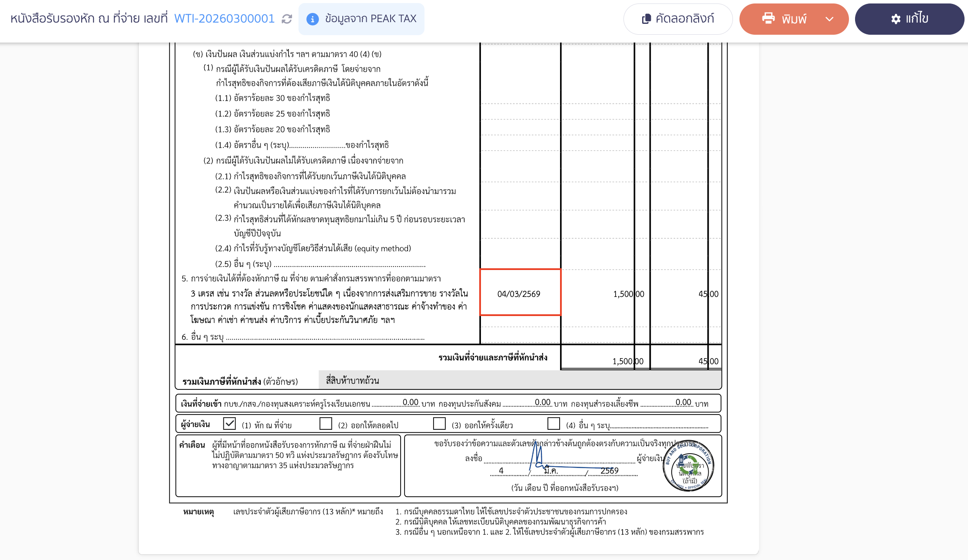Click the year 2569 in the signing date

click(610, 471)
